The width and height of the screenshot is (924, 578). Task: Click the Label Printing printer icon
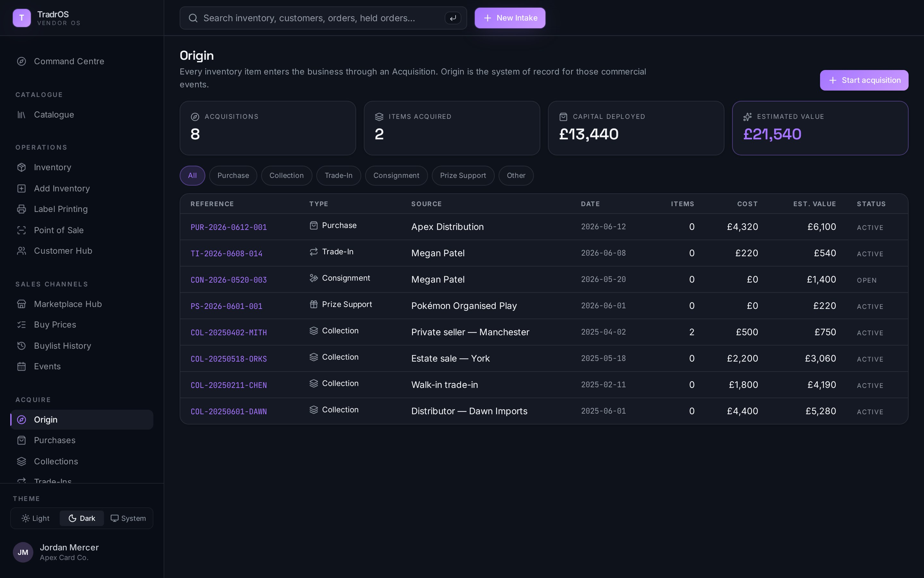[21, 209]
